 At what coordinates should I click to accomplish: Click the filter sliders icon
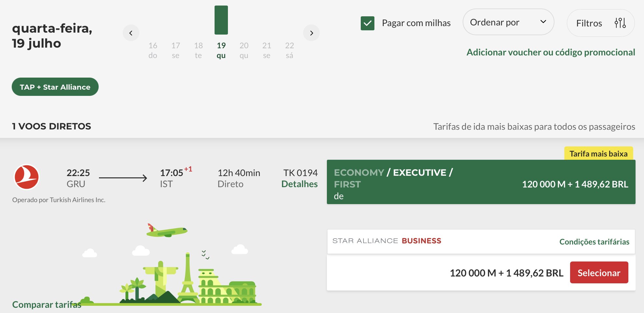(x=620, y=23)
